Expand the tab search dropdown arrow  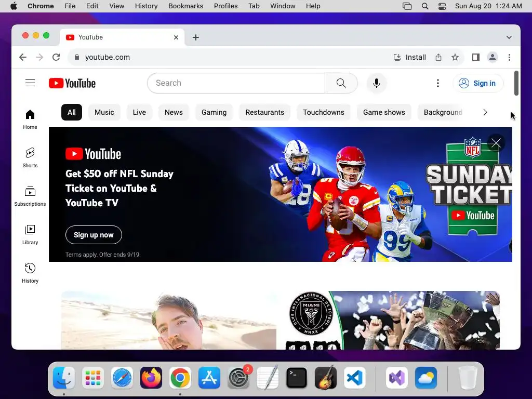[509, 37]
